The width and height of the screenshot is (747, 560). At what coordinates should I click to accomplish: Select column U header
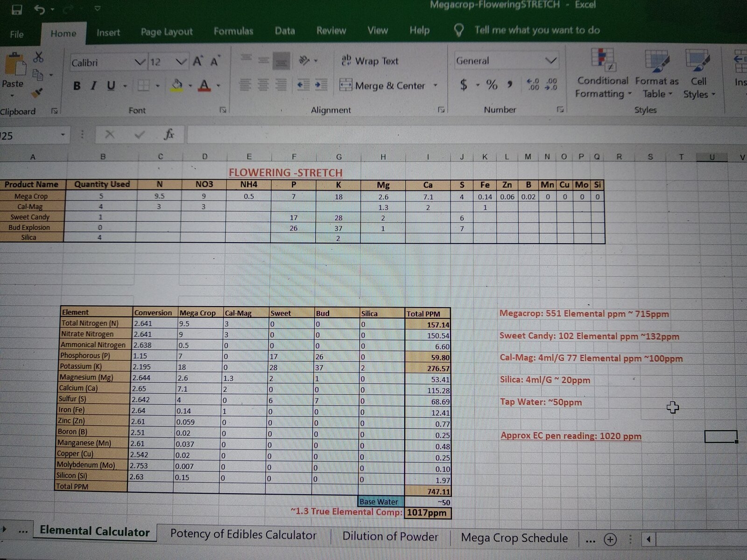(x=712, y=157)
